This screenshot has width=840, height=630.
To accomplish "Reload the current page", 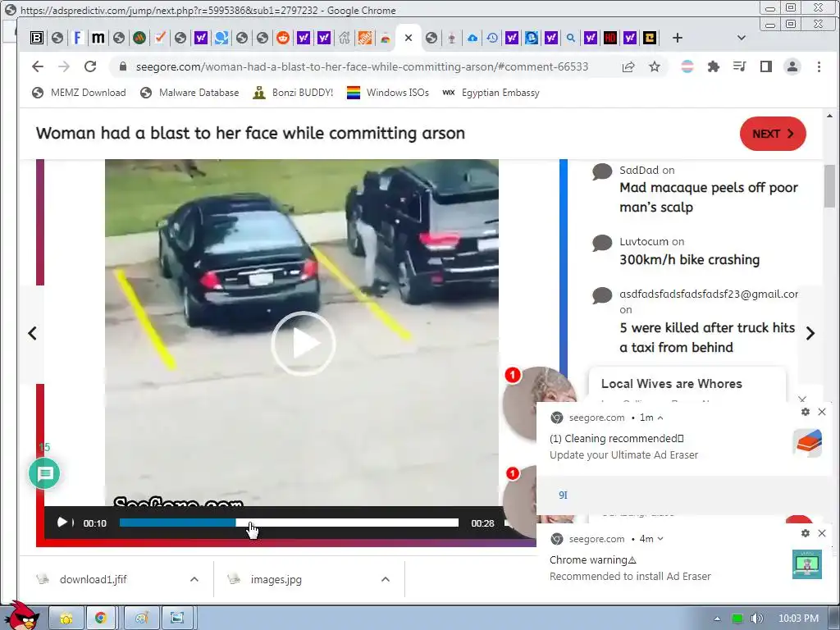I will (x=90, y=66).
